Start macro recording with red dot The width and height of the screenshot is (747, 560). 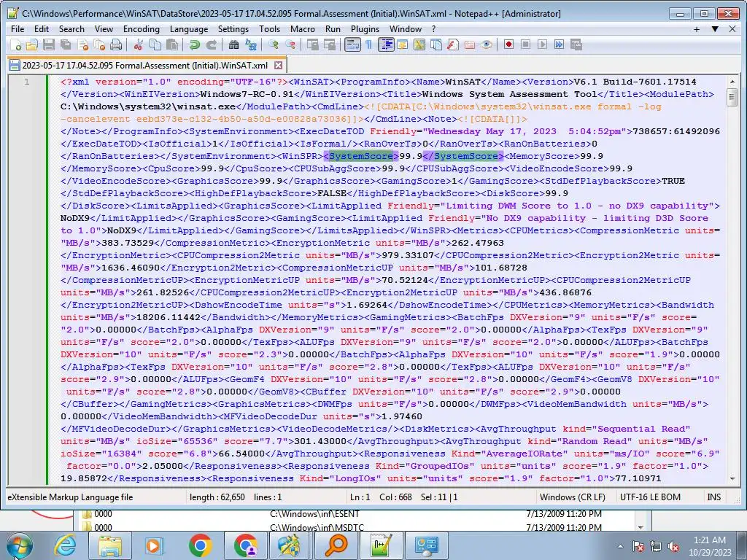pyautogui.click(x=508, y=44)
